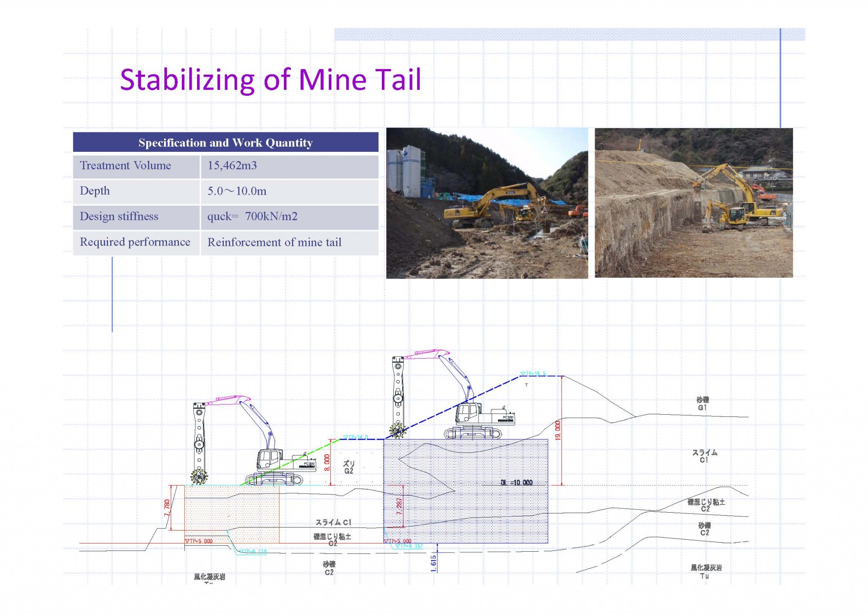Screen dimensions: 868x614
Task: Select the Depth label cell
Action: tap(136, 192)
